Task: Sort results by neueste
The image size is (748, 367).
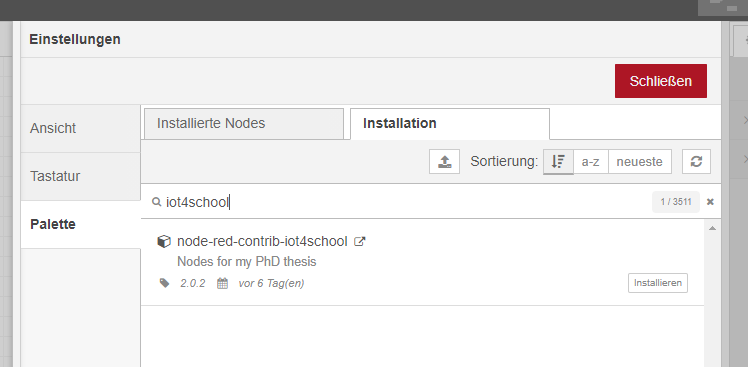Action: [x=640, y=162]
